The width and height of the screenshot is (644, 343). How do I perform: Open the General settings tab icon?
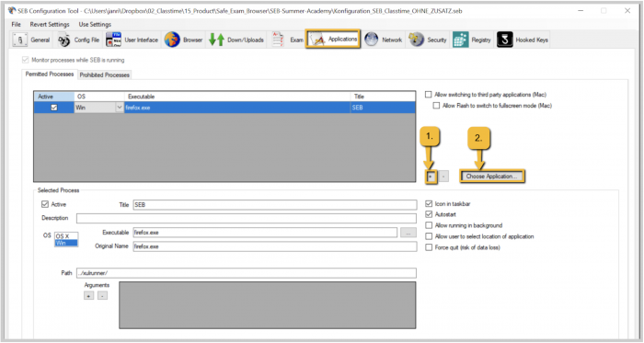19,40
